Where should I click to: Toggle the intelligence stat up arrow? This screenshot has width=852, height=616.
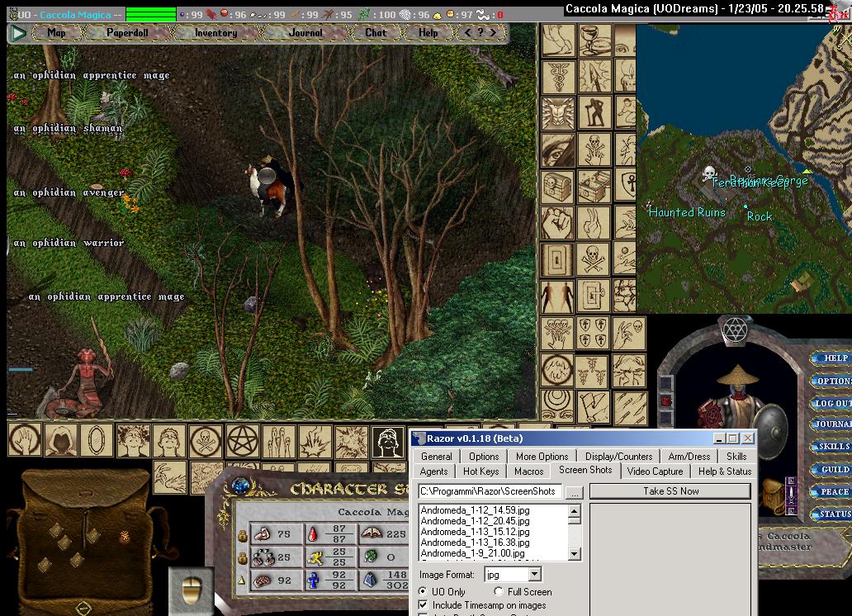point(242,580)
